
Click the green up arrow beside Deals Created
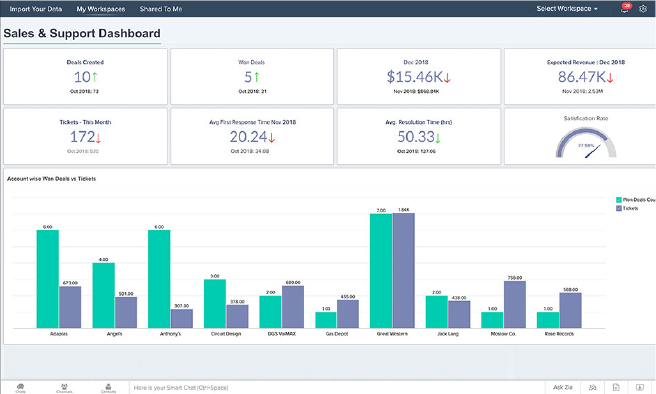pyautogui.click(x=95, y=77)
